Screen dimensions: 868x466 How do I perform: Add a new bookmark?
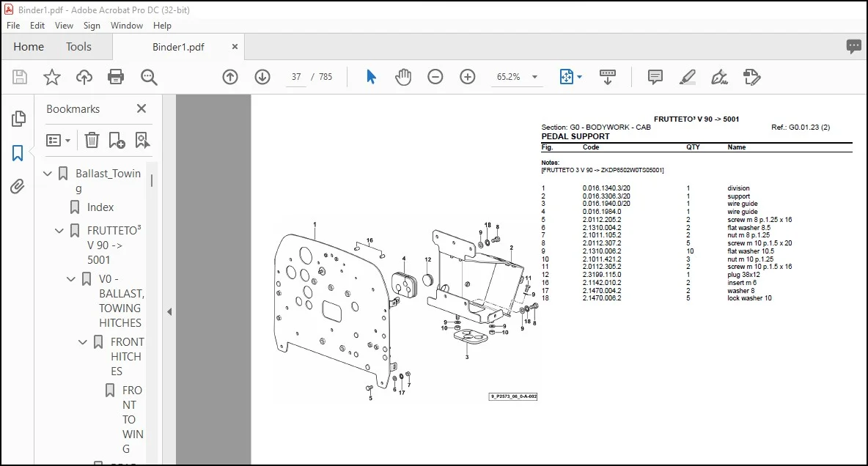[x=117, y=140]
